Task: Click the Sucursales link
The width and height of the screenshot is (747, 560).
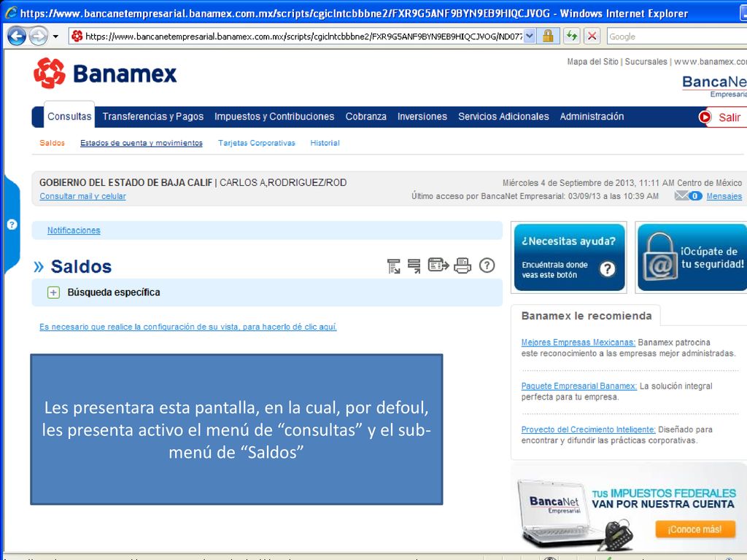Action: 646,62
